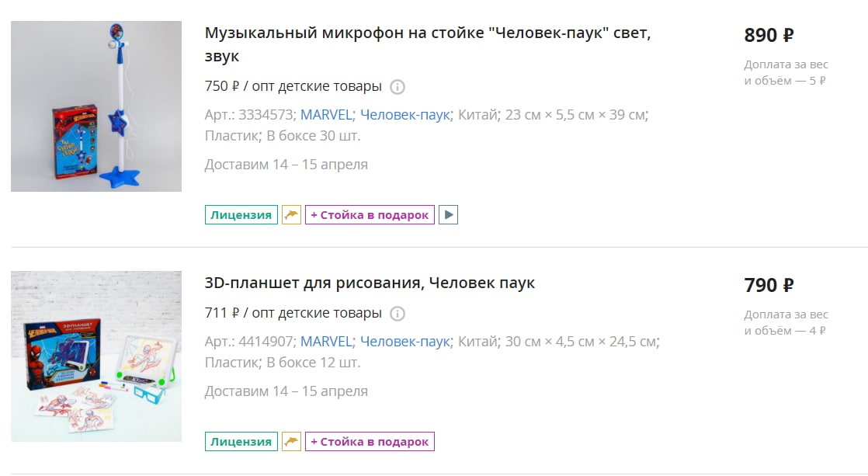Open microphone on stand product thumbnail
Image resolution: width=868 pixels, height=476 pixels.
point(96,106)
